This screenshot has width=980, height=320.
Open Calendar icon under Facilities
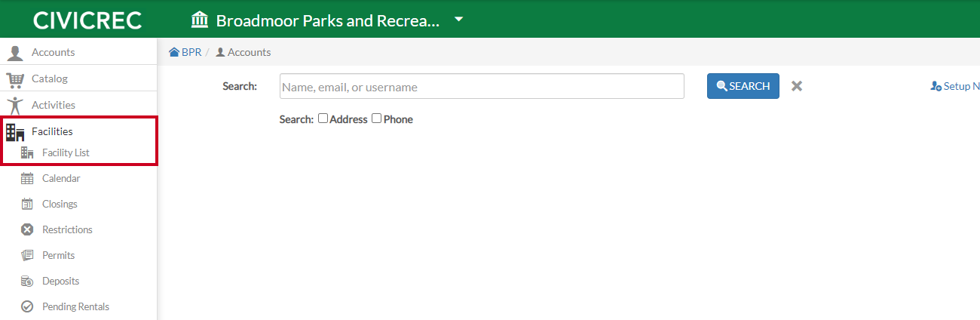coord(27,179)
